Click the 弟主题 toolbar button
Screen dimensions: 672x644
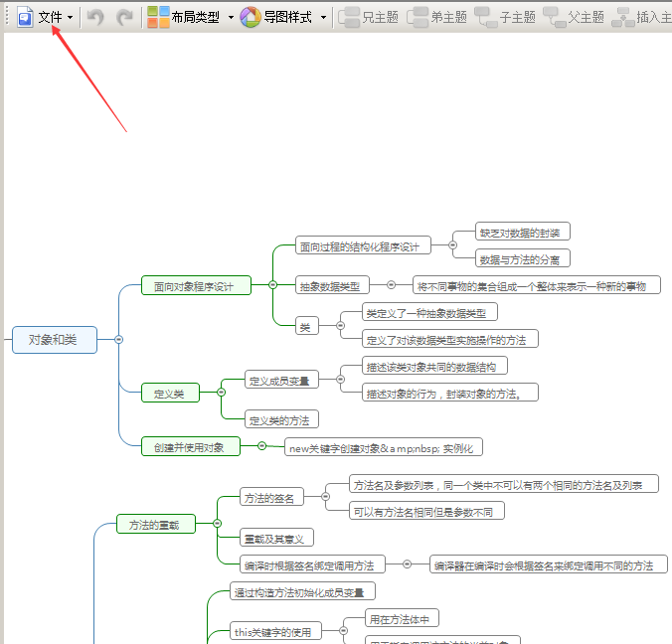pyautogui.click(x=437, y=17)
